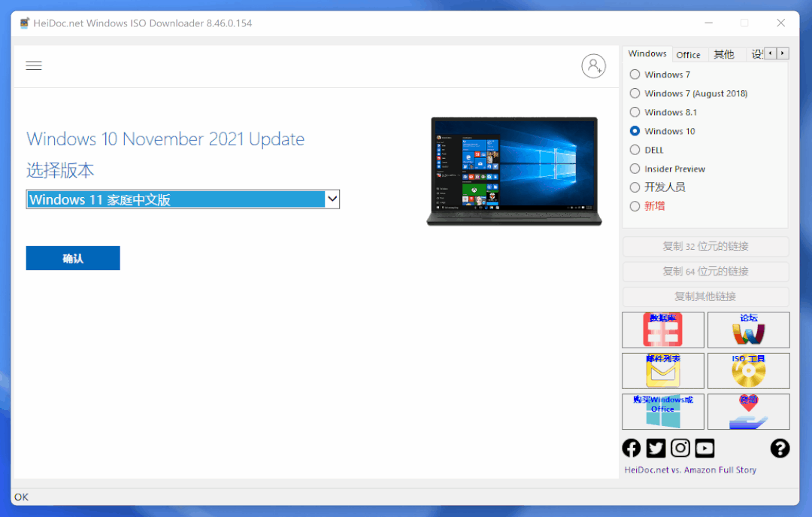This screenshot has width=812, height=517.
Task: Open the database (数据库) icon button
Action: pyautogui.click(x=663, y=330)
